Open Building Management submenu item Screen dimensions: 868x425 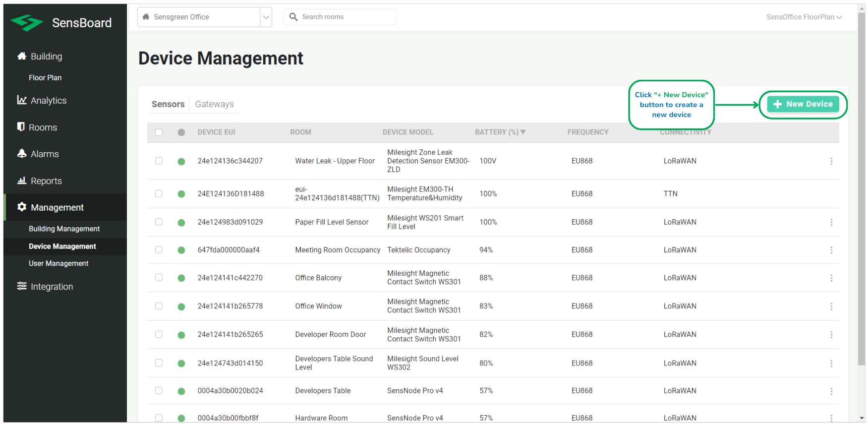[64, 229]
